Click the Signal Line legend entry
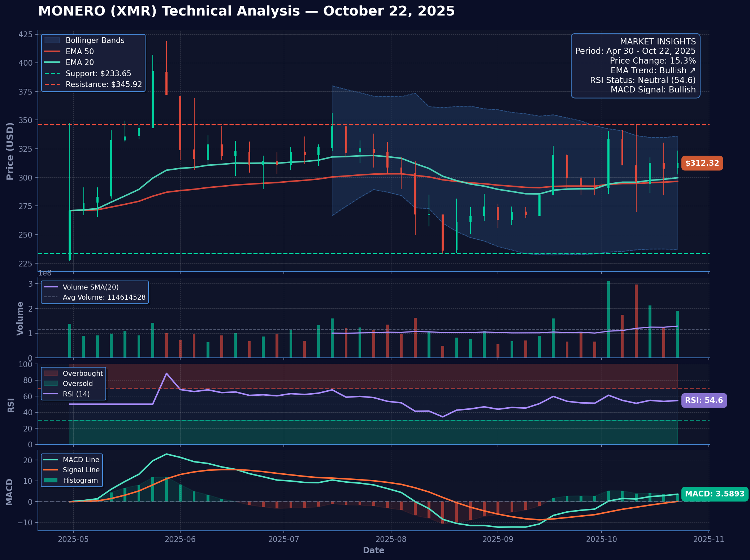The width and height of the screenshot is (750, 560). click(x=81, y=470)
